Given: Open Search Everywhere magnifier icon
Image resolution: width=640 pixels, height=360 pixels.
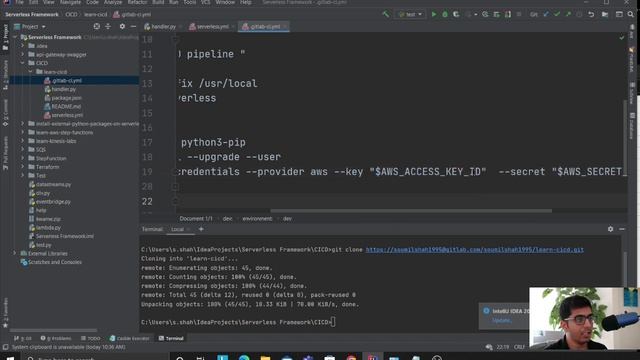Looking at the screenshot, I should click(631, 14).
